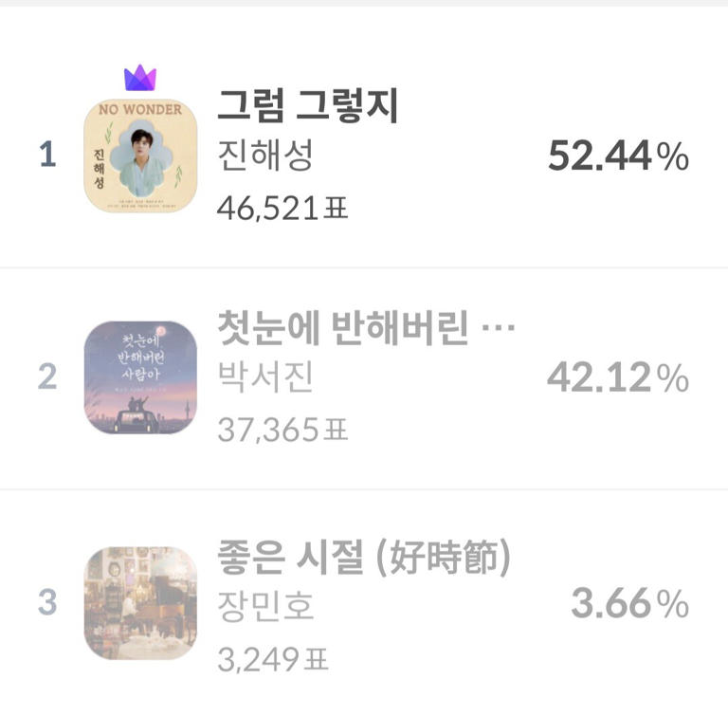
Task: Click the 3,249표 vote count
Action: coord(273,654)
